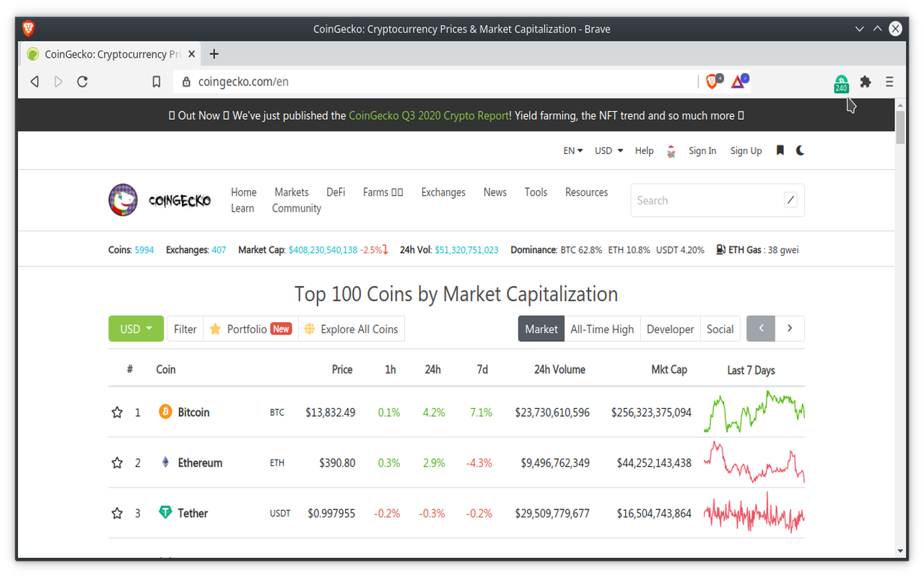Click the 24h Vol value link

[x=466, y=250]
